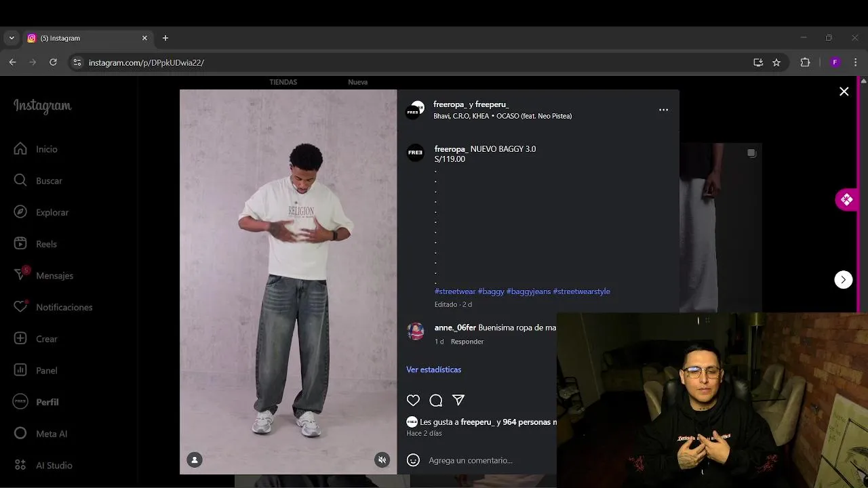Click the browser address bar URL

coord(146,62)
